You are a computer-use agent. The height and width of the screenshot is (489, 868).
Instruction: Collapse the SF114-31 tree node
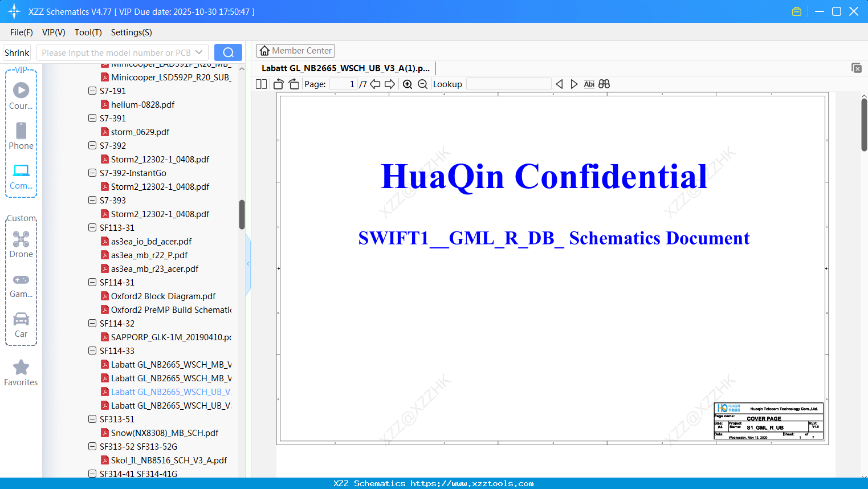point(92,283)
